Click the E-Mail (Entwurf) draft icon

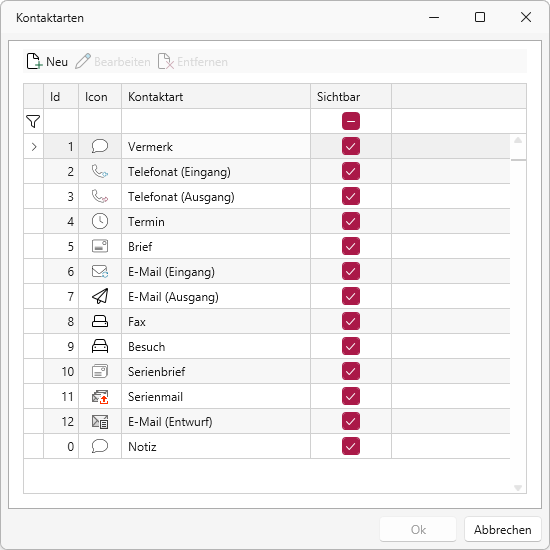(x=100, y=422)
